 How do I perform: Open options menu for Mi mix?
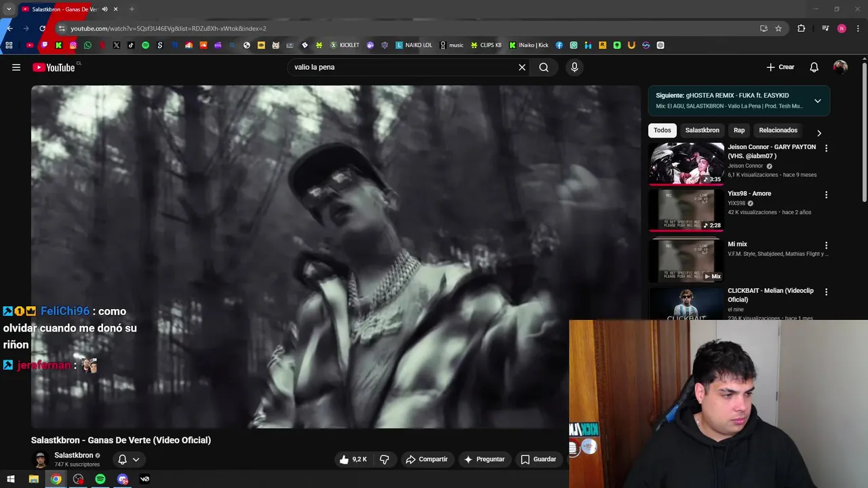point(826,245)
